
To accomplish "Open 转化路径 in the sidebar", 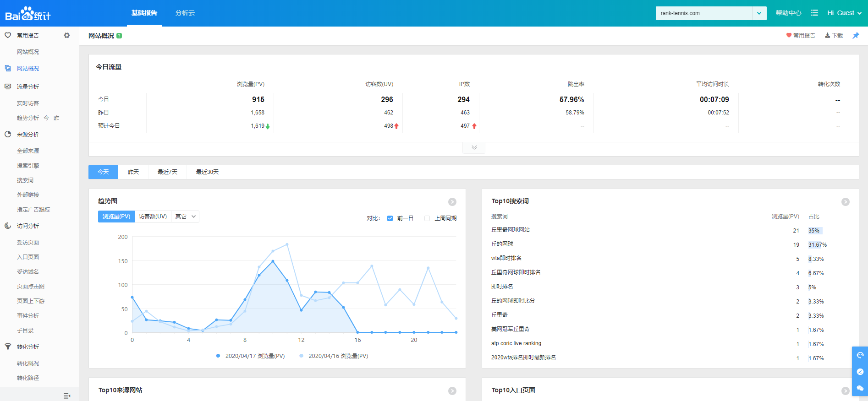I will coord(28,378).
